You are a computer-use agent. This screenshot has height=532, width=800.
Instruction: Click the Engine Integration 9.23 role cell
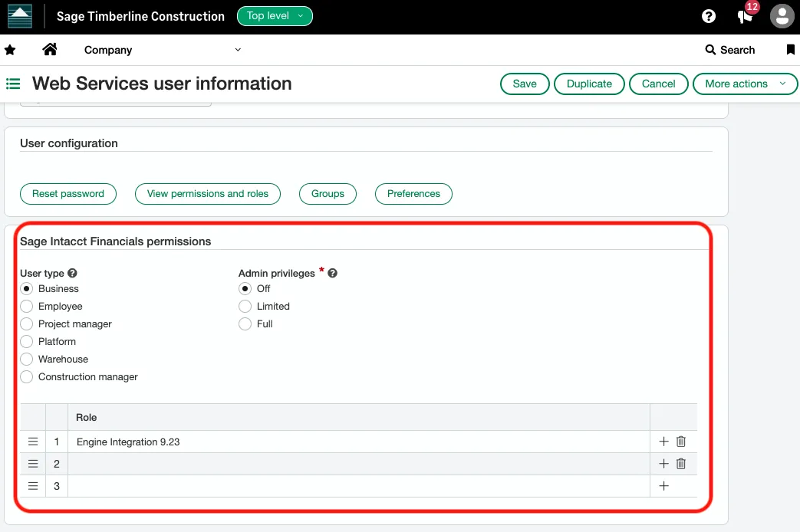(x=359, y=442)
